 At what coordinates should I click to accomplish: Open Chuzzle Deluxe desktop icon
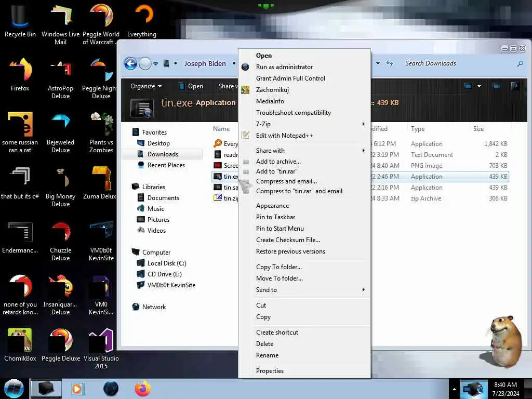click(x=60, y=241)
